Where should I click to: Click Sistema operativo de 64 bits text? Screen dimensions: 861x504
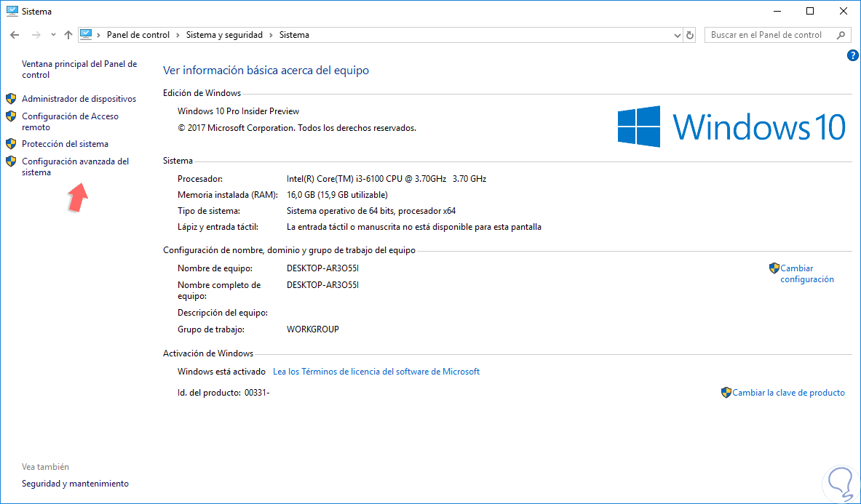(371, 211)
